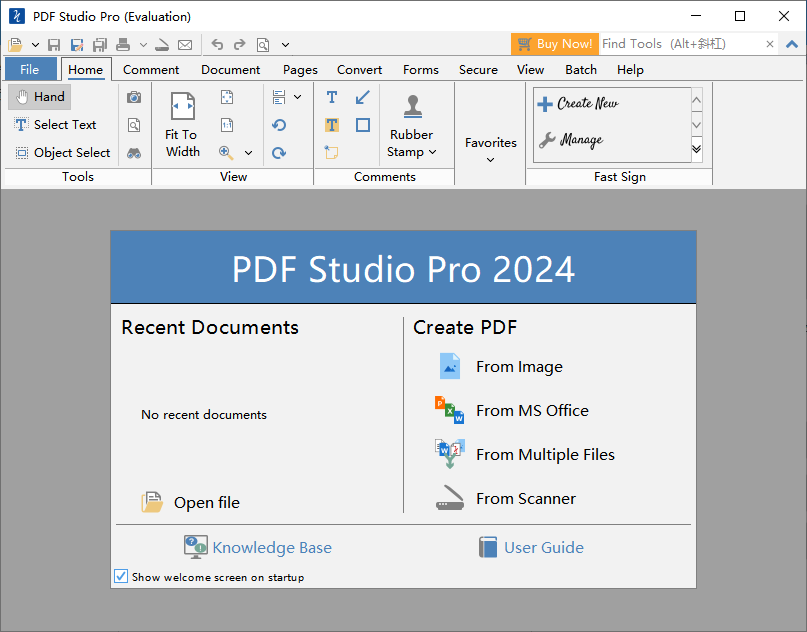The height and width of the screenshot is (632, 807).
Task: Activate the Hand tool
Action: [40, 97]
